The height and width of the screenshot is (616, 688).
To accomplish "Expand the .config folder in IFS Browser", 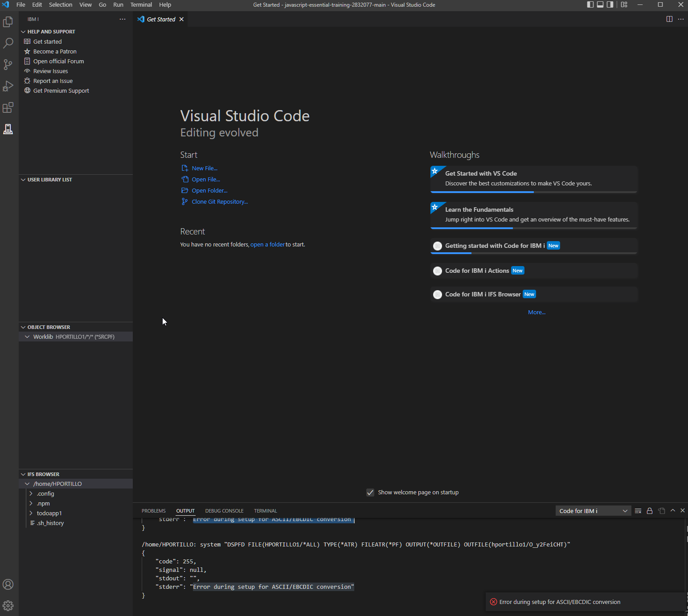I will point(32,493).
